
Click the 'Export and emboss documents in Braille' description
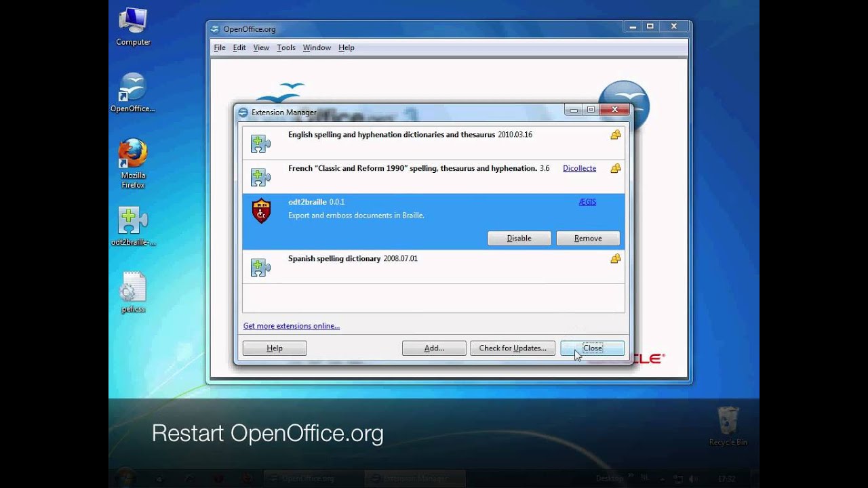click(356, 216)
